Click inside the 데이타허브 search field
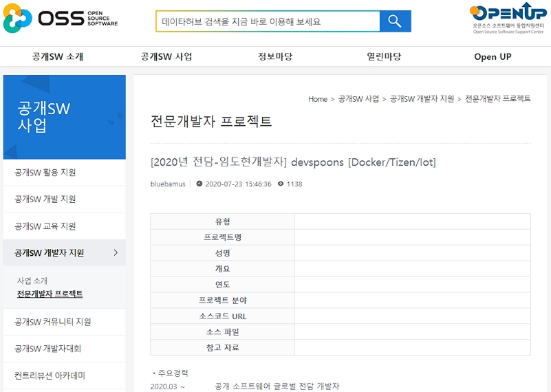The height and width of the screenshot is (392, 551). point(268,21)
